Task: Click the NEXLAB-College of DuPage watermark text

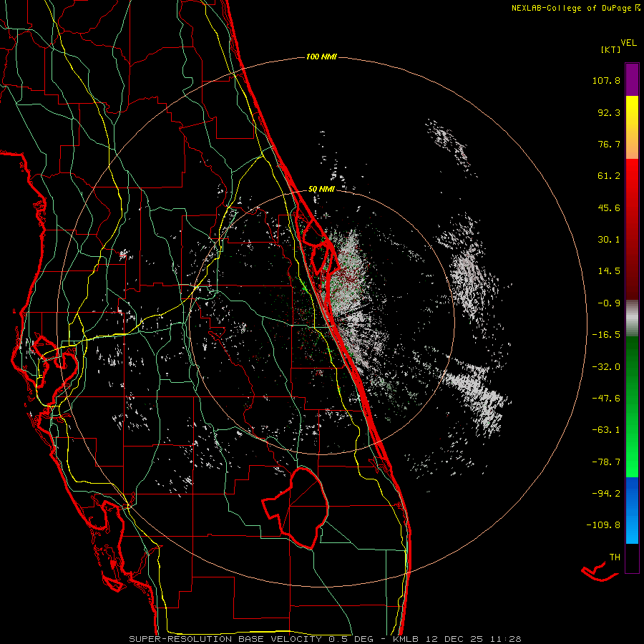Action: pyautogui.click(x=575, y=8)
